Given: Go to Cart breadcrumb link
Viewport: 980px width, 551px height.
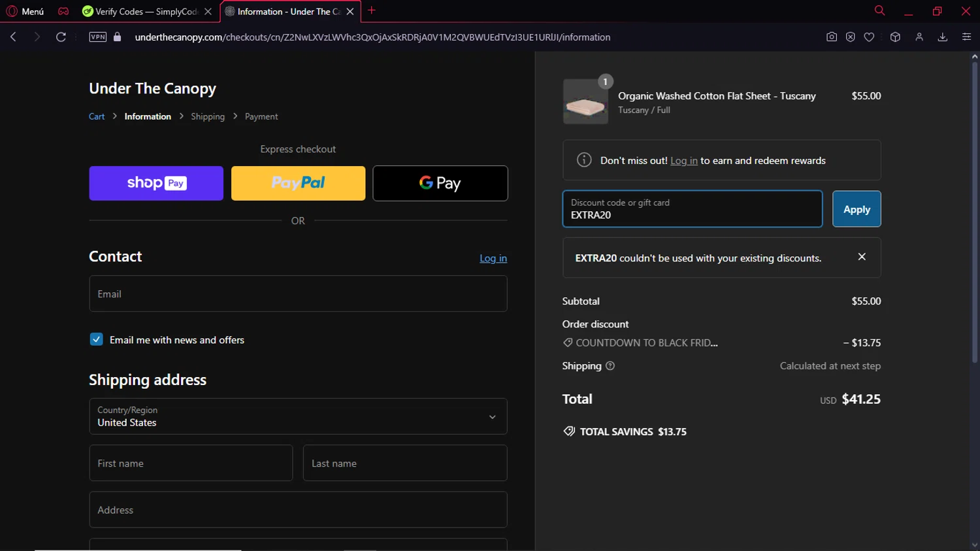Looking at the screenshot, I should (x=97, y=116).
